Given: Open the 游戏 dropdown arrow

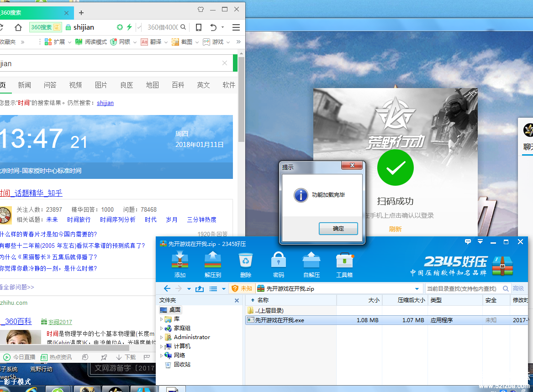Looking at the screenshot, I should click(x=228, y=42).
